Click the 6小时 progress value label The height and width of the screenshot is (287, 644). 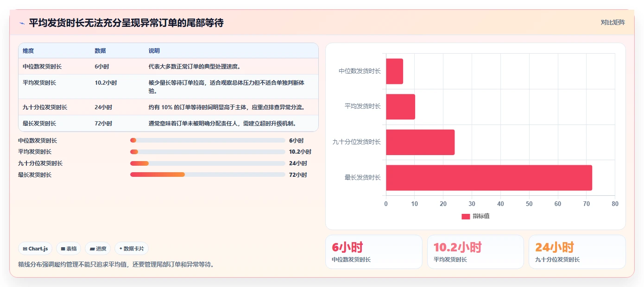pyautogui.click(x=296, y=140)
